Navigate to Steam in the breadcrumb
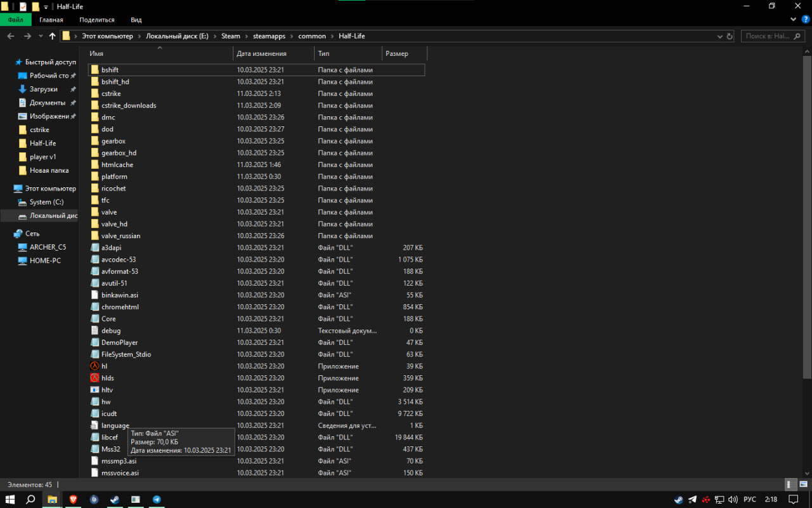This screenshot has width=812, height=508. point(231,36)
